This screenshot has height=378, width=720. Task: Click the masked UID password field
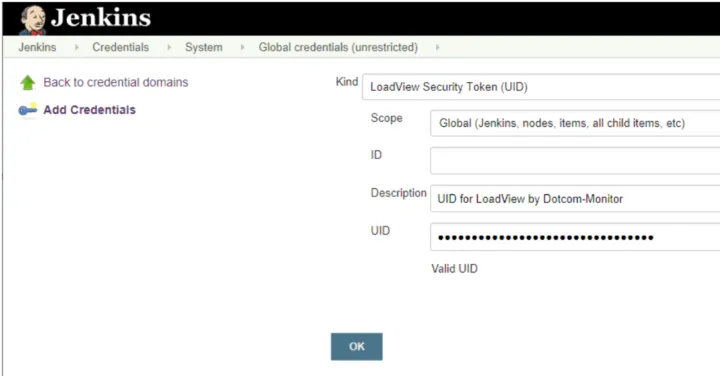[x=575, y=237]
